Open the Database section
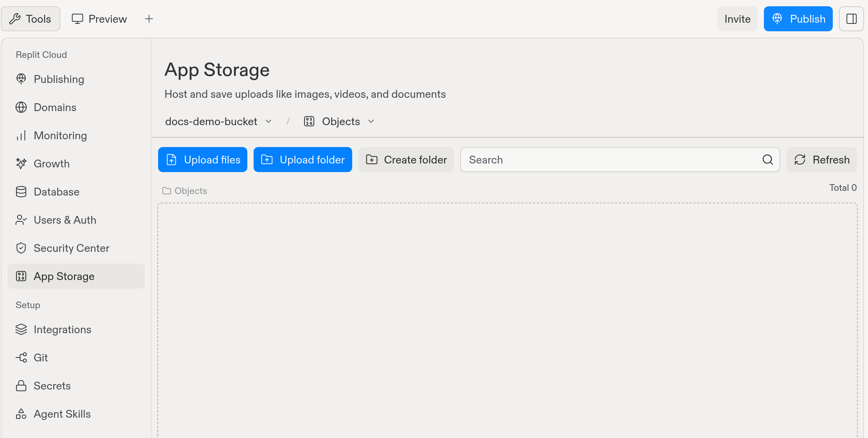868x438 pixels. pos(76,192)
